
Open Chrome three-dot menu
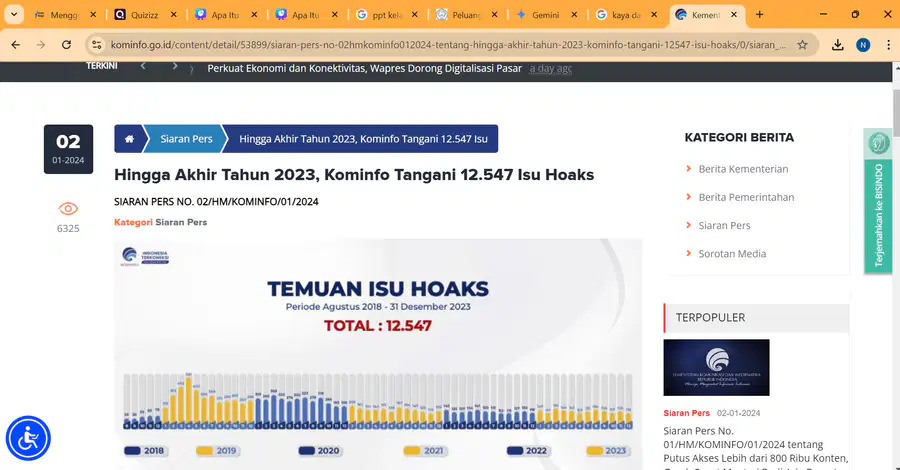(x=888, y=45)
